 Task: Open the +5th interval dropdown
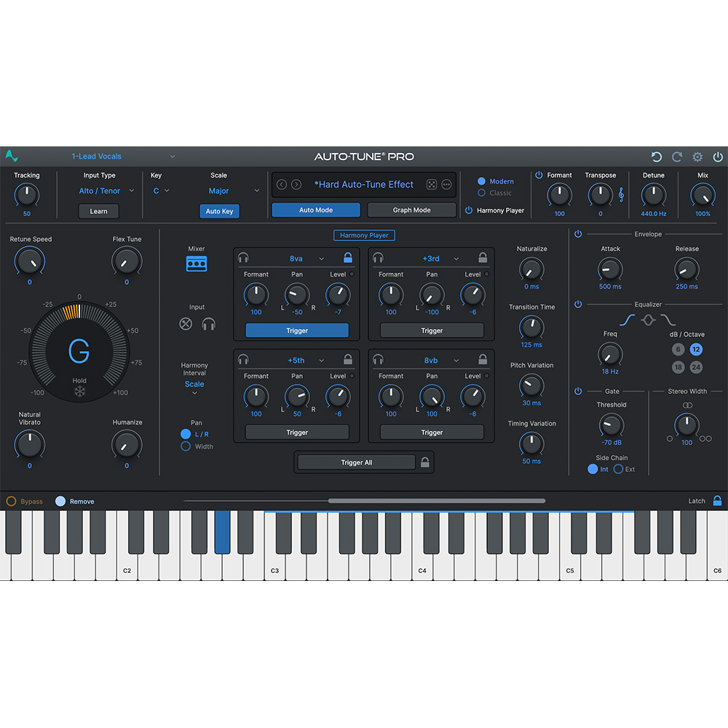[x=306, y=360]
